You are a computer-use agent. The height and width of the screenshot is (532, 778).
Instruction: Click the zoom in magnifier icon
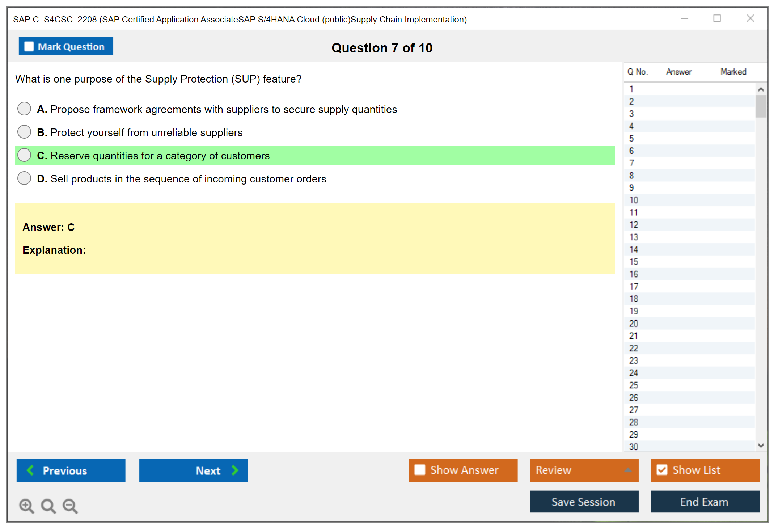pos(26,506)
